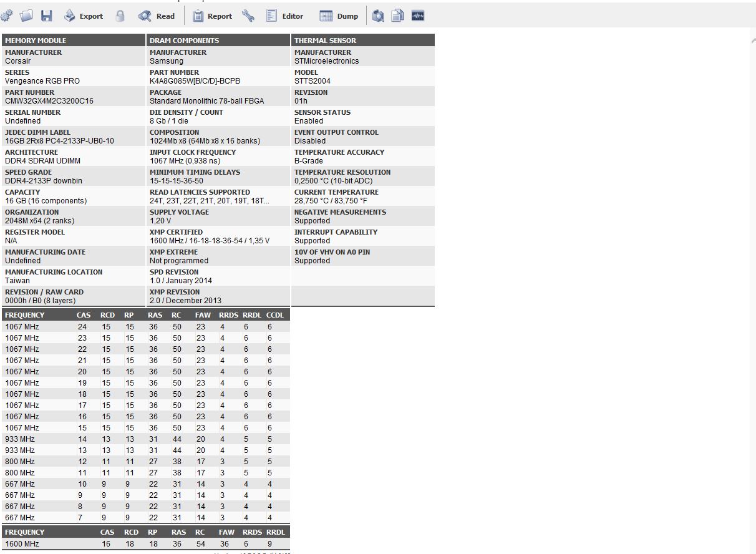Click the Export toolbar button
Viewport: 756px width, 554px height.
tap(84, 16)
